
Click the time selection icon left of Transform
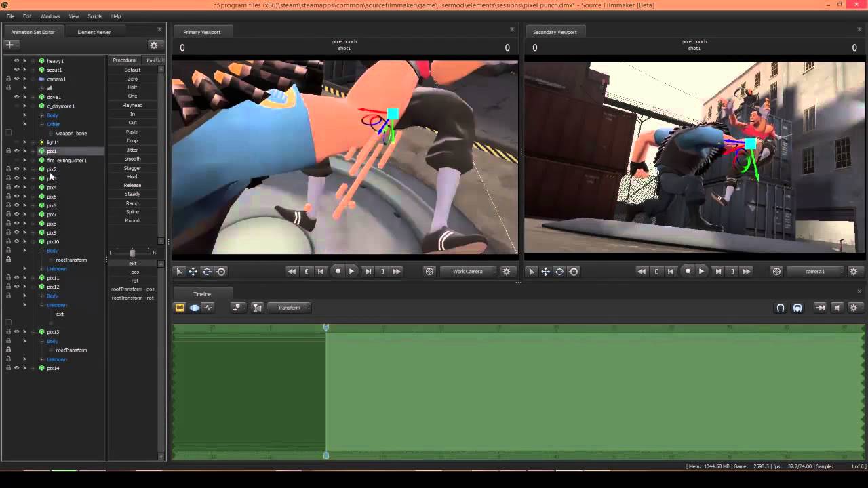[x=257, y=308]
